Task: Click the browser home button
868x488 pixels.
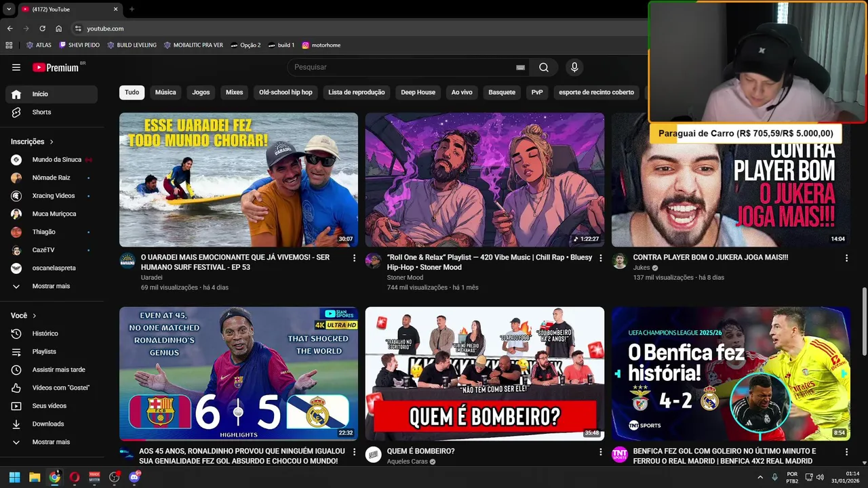Action: click(58, 28)
